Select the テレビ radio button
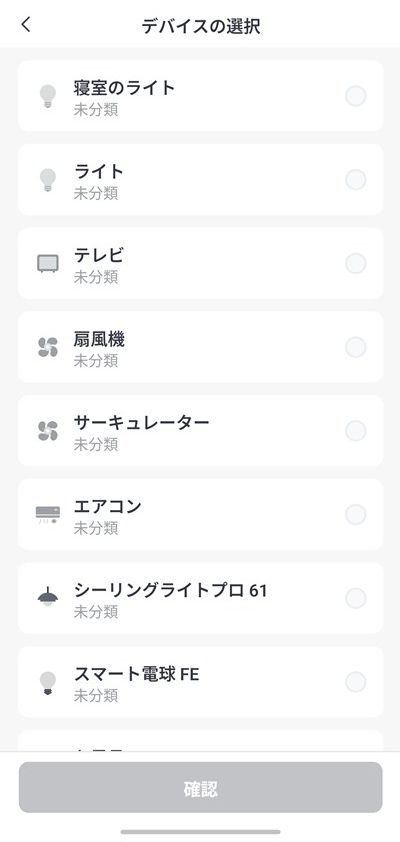Viewport: 400px width, 842px height. [355, 264]
